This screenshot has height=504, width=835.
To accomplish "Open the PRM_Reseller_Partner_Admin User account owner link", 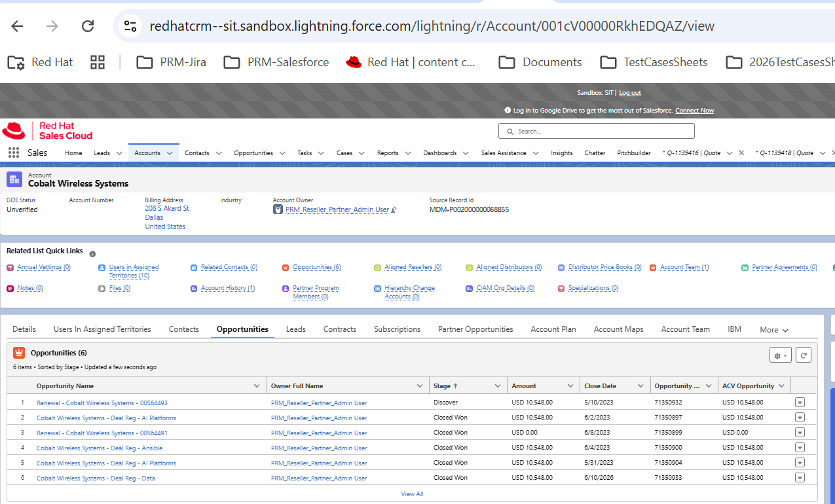I will [x=337, y=209].
